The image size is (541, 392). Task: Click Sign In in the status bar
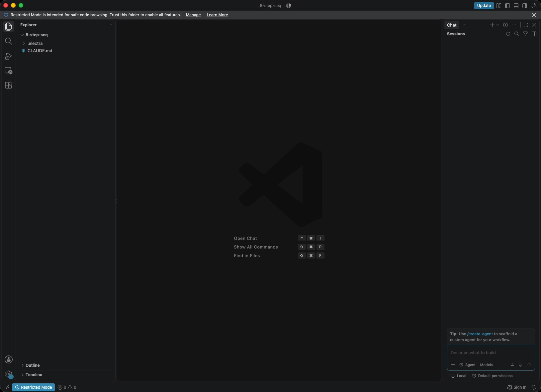[x=517, y=387]
